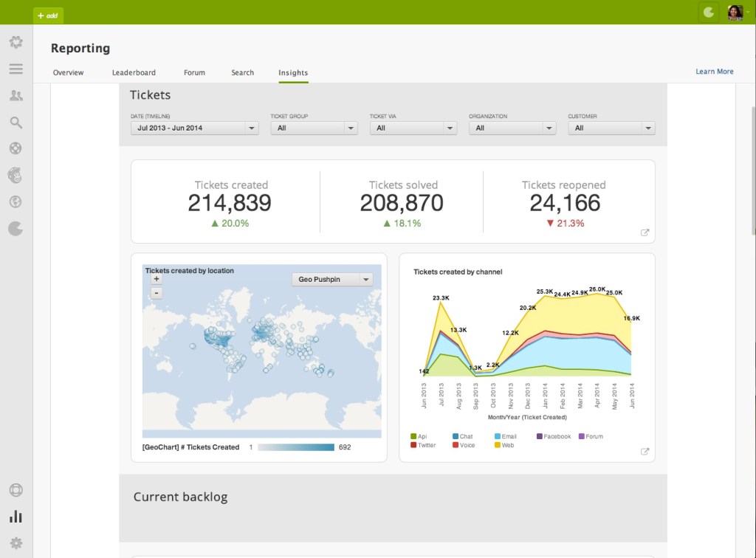
Task: Open the Date (Timeline) dropdown
Action: [194, 128]
